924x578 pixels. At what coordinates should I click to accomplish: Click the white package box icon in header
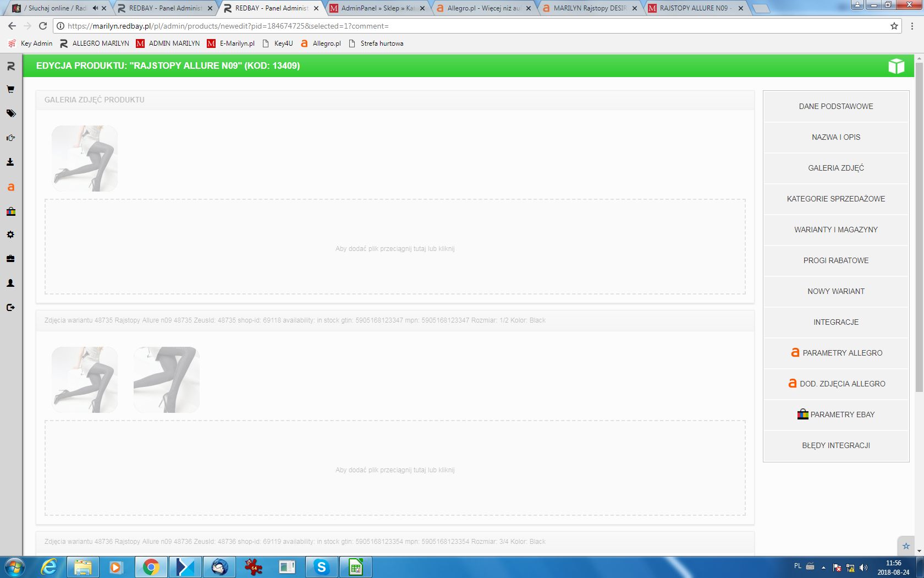[x=896, y=66]
